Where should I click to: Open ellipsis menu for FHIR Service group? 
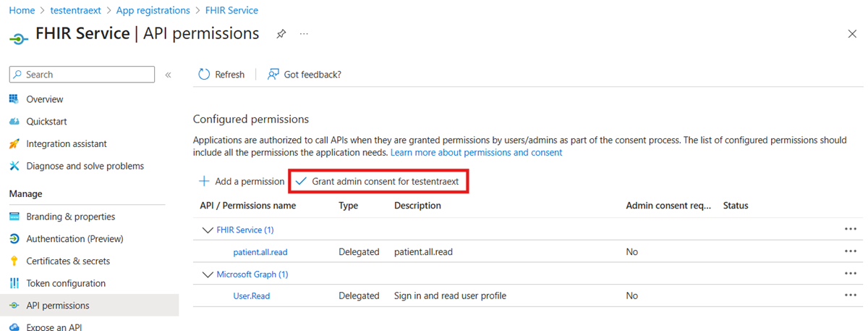(x=850, y=229)
